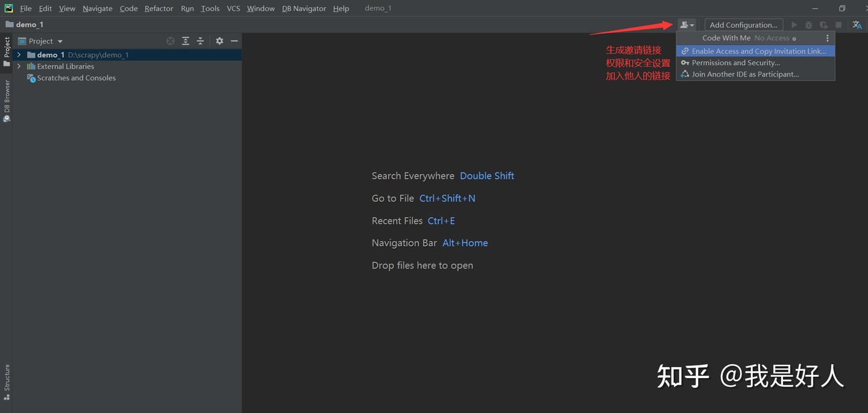
Task: Click the Translation icon on the top toolbar
Action: coord(857,24)
